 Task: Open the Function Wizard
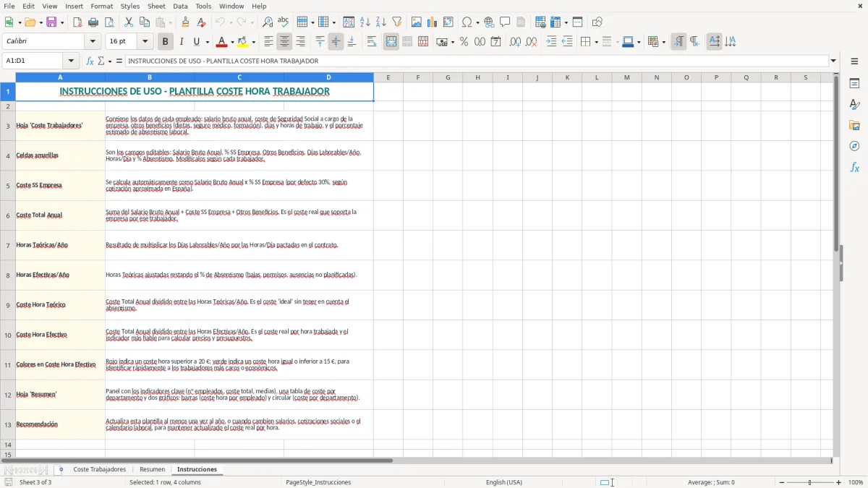[x=90, y=61]
